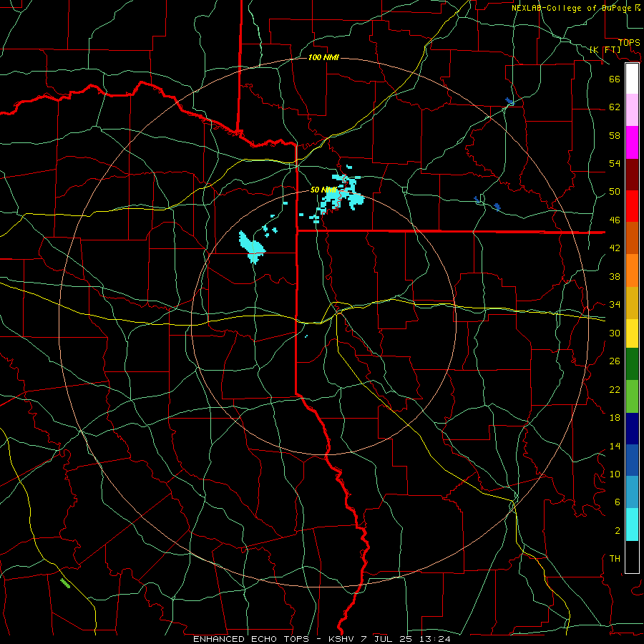Click the legend value '50'
The image size is (644, 644).
(615, 192)
